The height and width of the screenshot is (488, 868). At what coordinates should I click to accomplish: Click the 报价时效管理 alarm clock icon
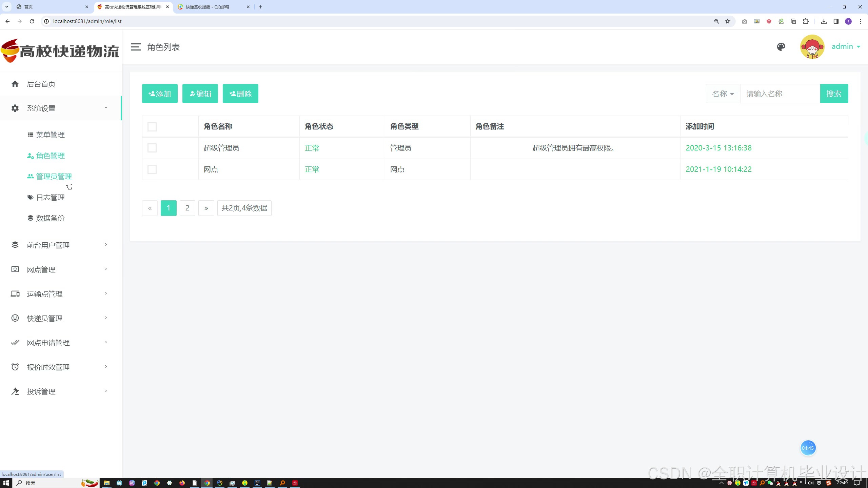(15, 367)
